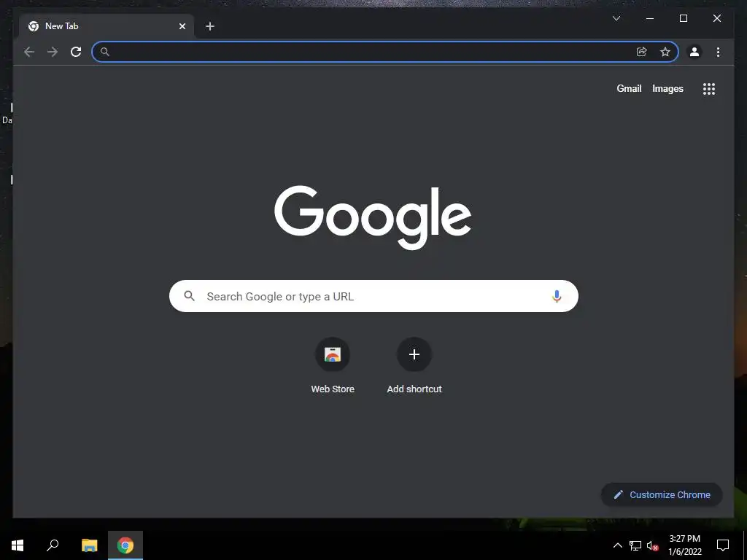The image size is (747, 560).
Task: Minimize the Chrome window
Action: coord(650,18)
